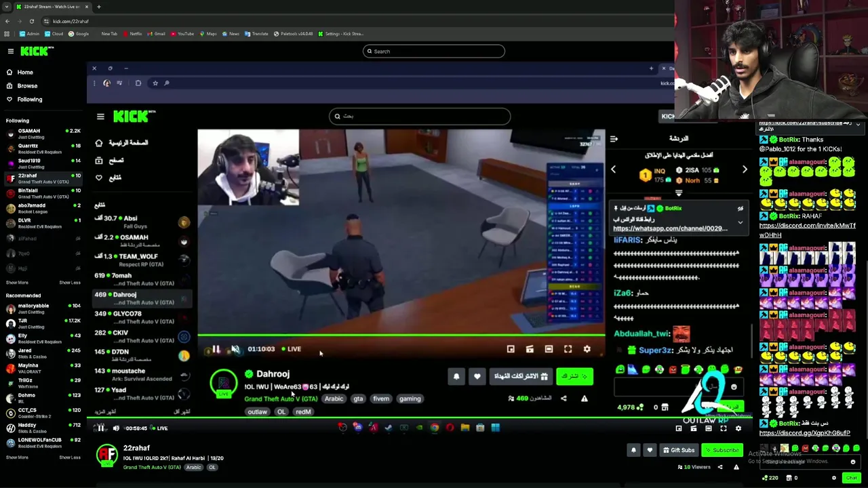This screenshot has width=868, height=488.
Task: Enable mini player on 22rahaf stream
Action: pos(679,428)
